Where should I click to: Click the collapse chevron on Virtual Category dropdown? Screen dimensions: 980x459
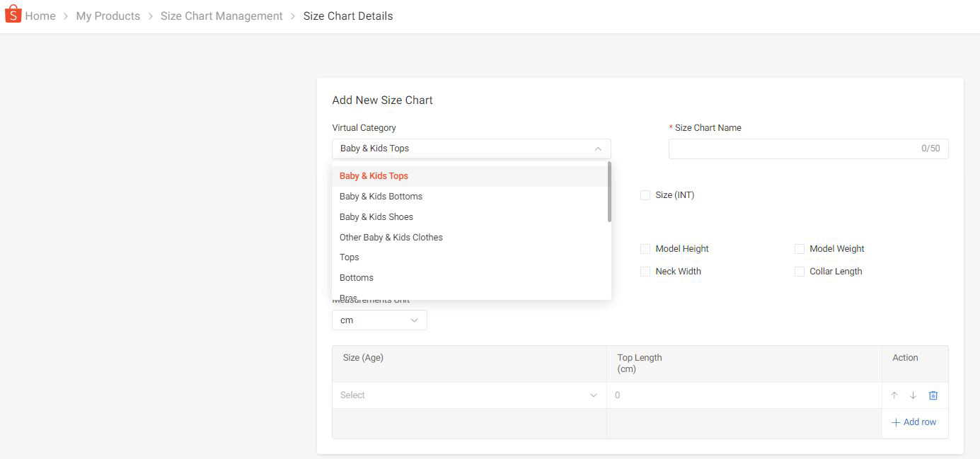coord(599,149)
